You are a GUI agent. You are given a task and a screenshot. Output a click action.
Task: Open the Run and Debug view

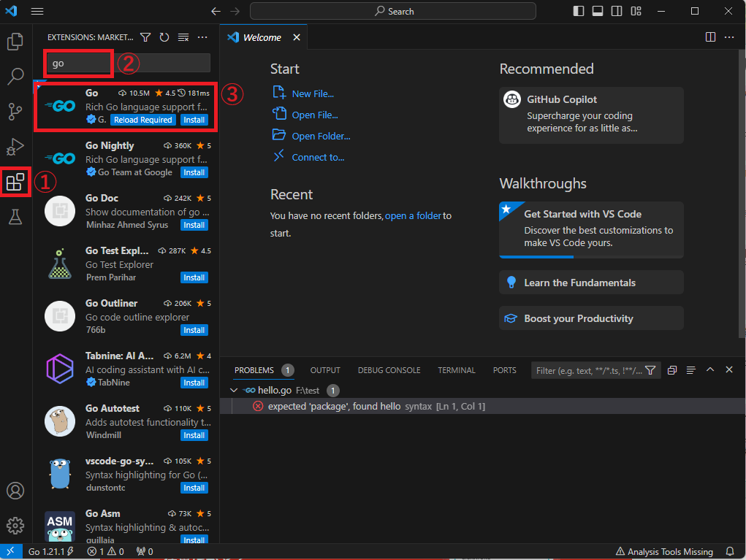(15, 147)
